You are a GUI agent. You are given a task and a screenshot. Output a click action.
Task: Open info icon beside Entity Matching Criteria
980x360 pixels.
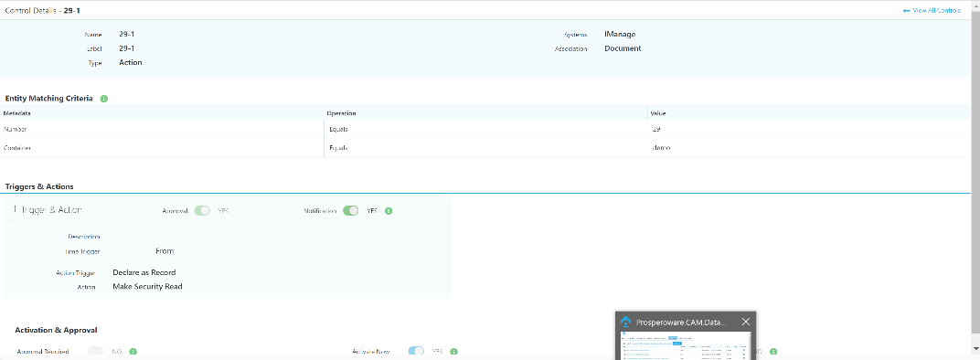(103, 99)
